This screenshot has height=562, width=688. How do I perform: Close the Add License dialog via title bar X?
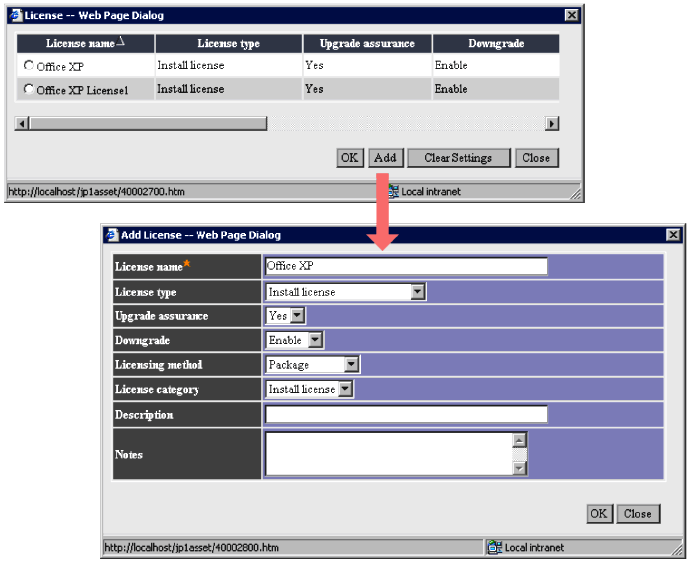(673, 235)
